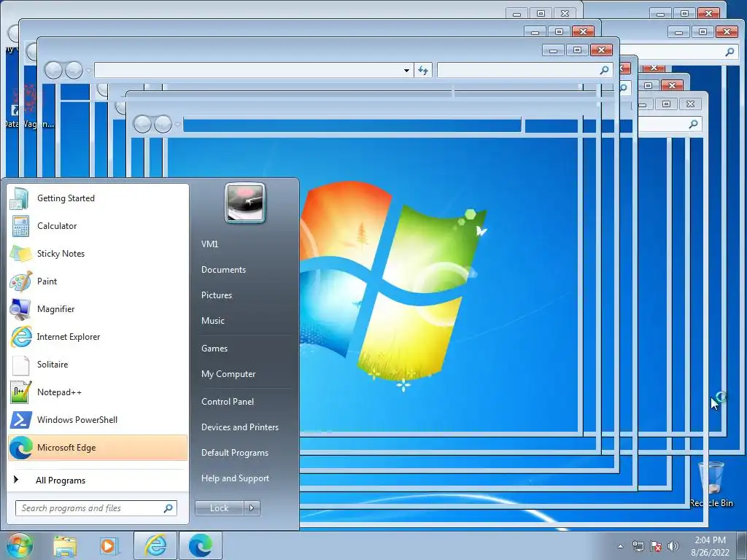
Task: Open Solitaire
Action: click(x=98, y=365)
